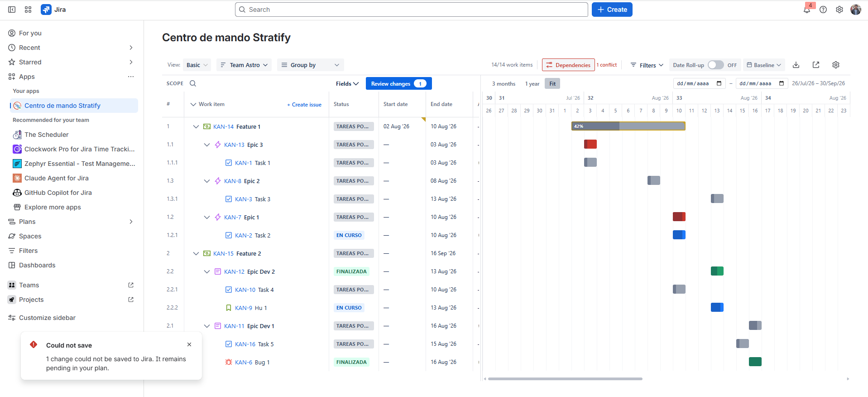This screenshot has width=868, height=397.
Task: Collapse the sidebar with the panel icon
Action: tap(12, 10)
